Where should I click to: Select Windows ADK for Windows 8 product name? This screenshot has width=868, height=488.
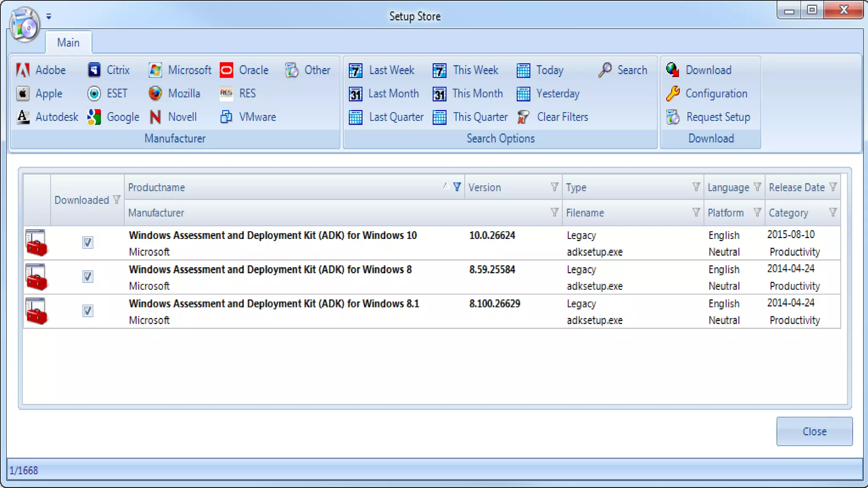pos(270,269)
